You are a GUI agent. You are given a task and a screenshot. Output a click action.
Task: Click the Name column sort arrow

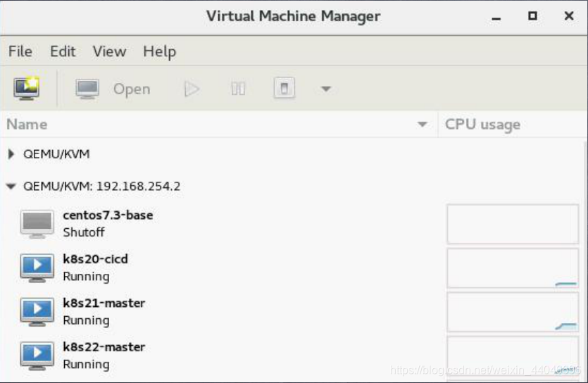pos(423,125)
